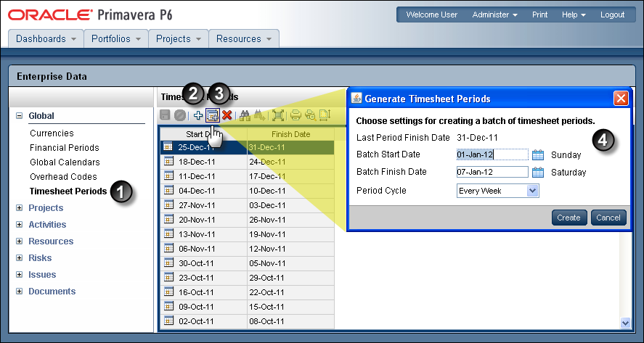
Task: Click the grey Cancel changes circle icon
Action: (179, 115)
